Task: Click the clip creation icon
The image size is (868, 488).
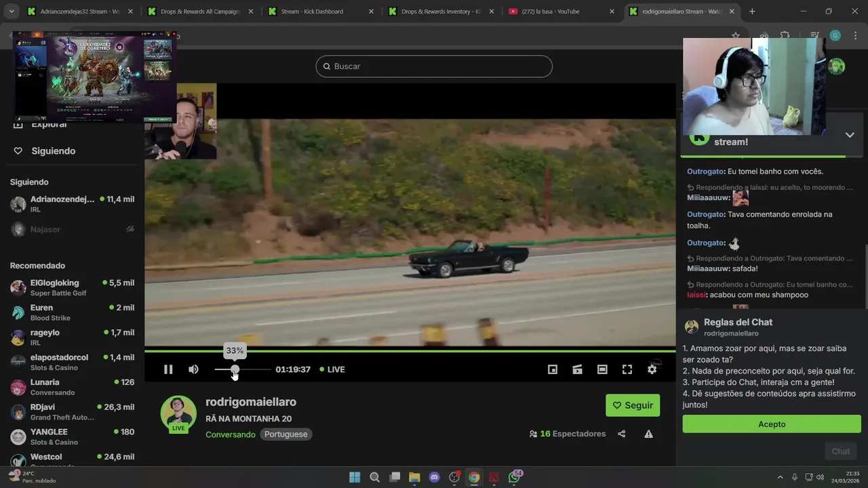Action: tap(577, 369)
